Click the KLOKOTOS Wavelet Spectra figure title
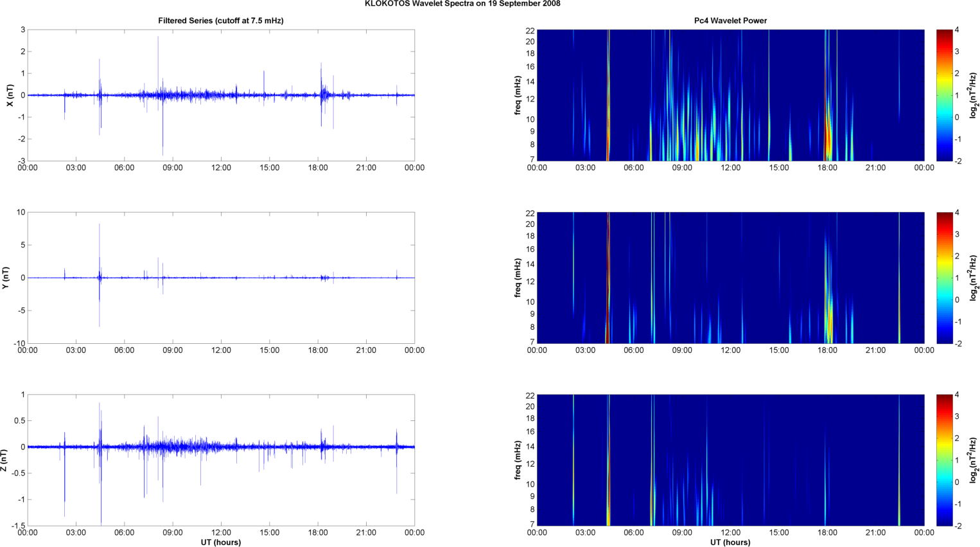 coord(462,4)
